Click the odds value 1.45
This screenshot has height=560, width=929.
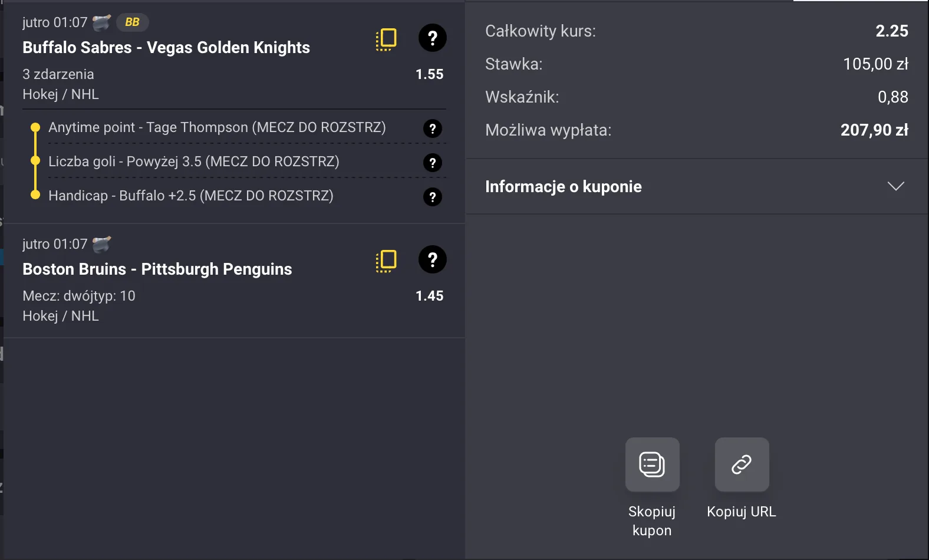(x=430, y=296)
